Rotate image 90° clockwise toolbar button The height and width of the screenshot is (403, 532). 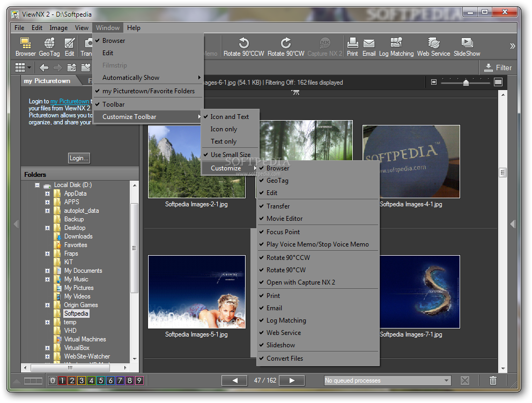pyautogui.click(x=286, y=47)
